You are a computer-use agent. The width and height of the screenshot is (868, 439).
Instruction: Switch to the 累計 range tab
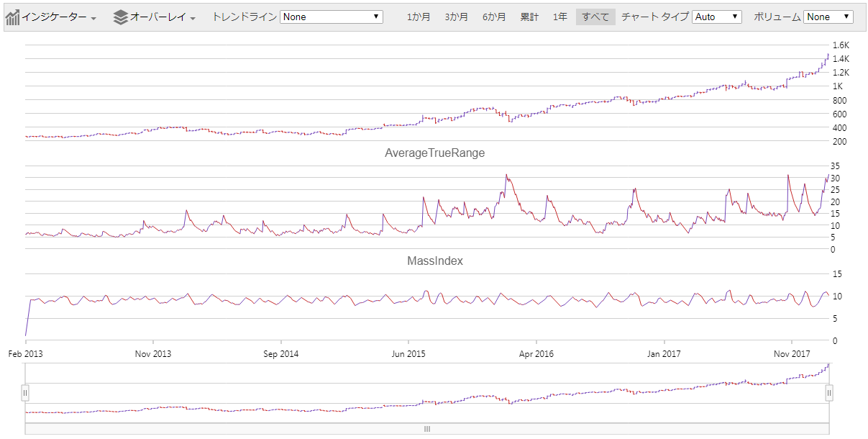coord(529,16)
